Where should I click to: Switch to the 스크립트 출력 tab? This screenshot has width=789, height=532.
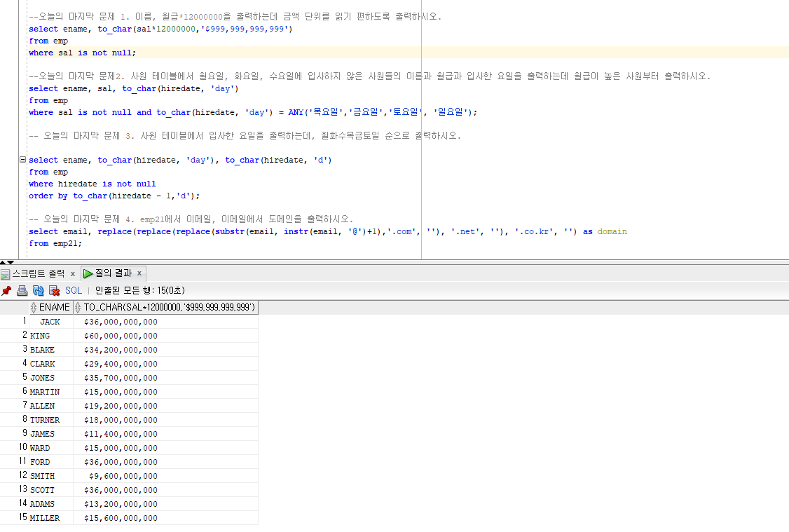[38, 273]
